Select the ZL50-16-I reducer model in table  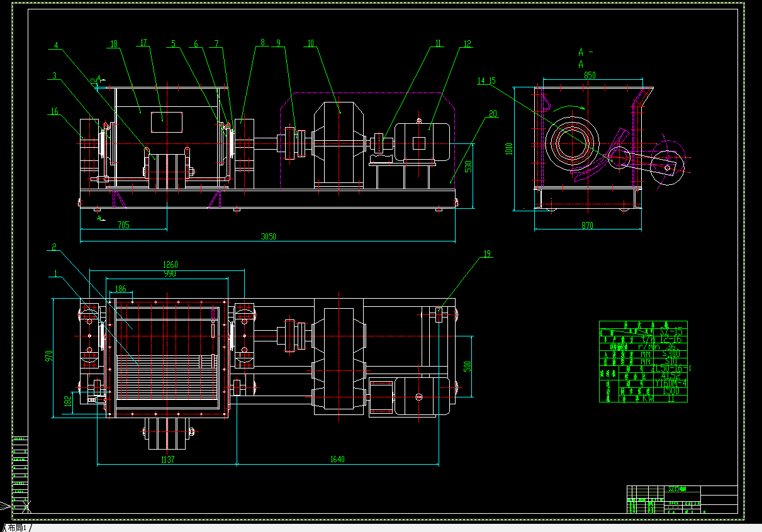(673, 368)
